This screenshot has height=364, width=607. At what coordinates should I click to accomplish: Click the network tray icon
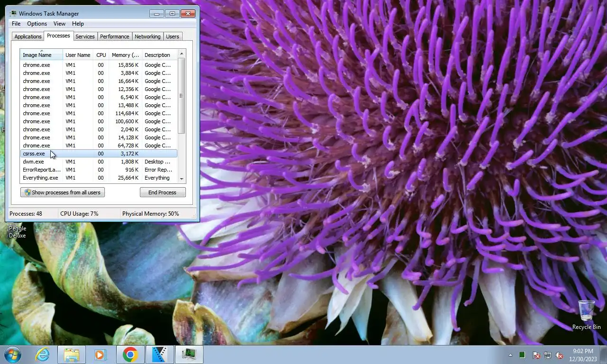[x=548, y=355]
